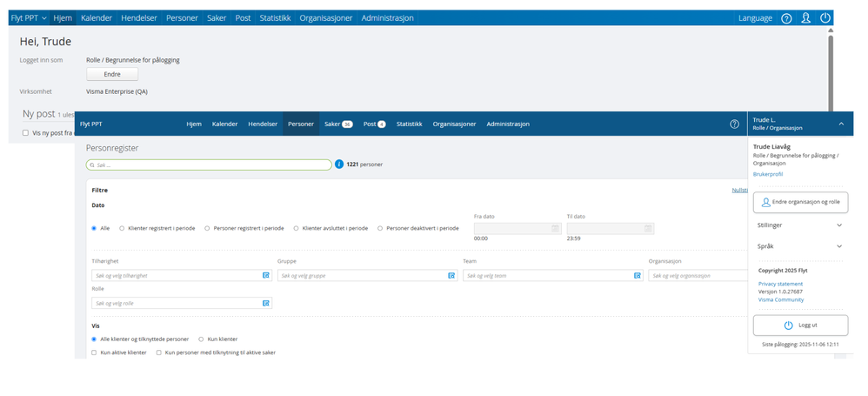Image resolution: width=868 pixels, height=396 pixels.
Task: Click power logout icon in old top bar
Action: pos(825,17)
